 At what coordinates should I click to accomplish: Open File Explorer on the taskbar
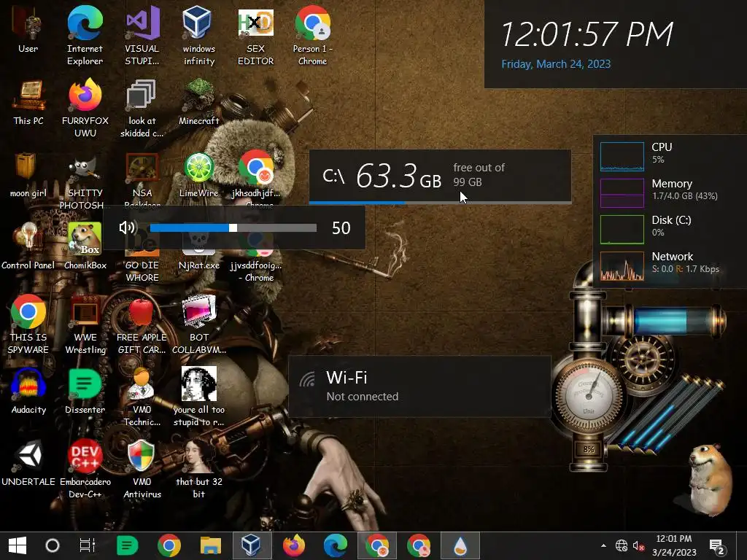[211, 545]
